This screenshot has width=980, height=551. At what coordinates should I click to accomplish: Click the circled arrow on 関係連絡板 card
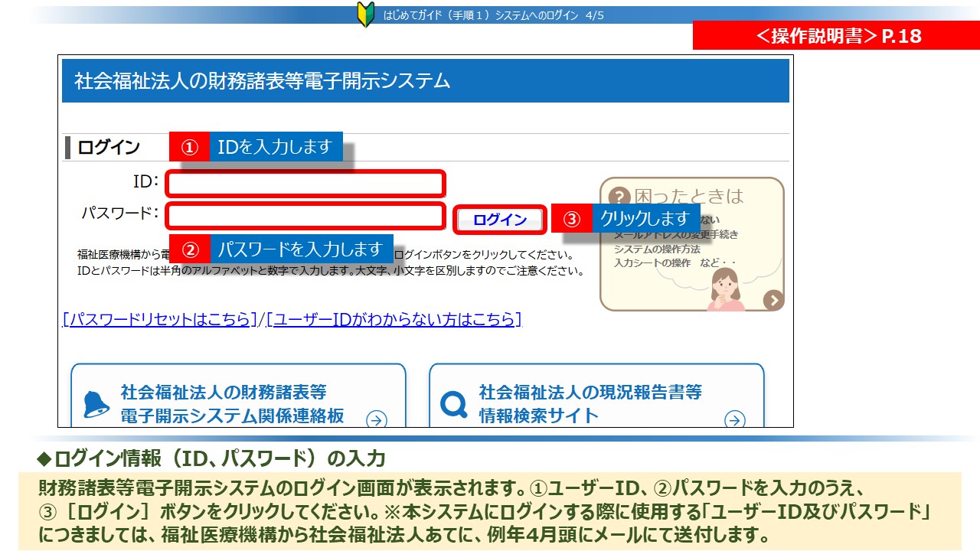point(376,419)
